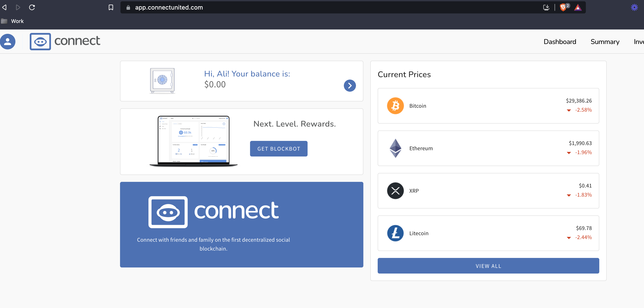
Task: Click the -2.44% Litecoin change value
Action: click(x=583, y=237)
